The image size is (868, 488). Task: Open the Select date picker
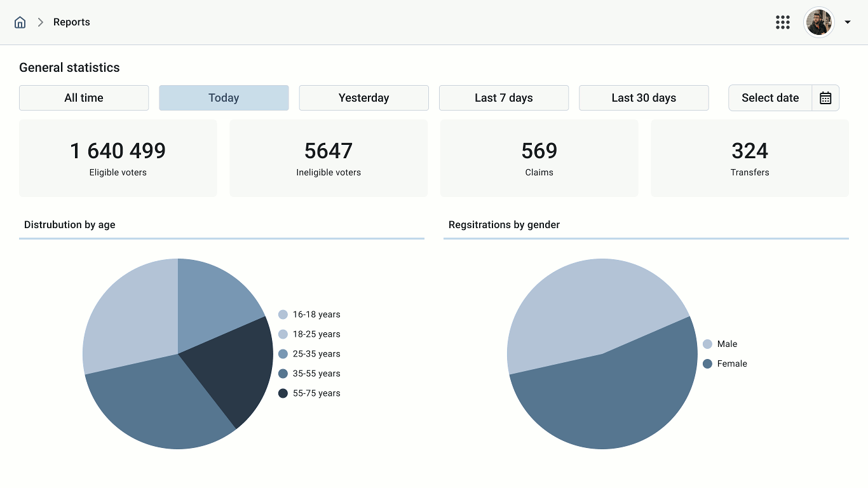point(770,98)
